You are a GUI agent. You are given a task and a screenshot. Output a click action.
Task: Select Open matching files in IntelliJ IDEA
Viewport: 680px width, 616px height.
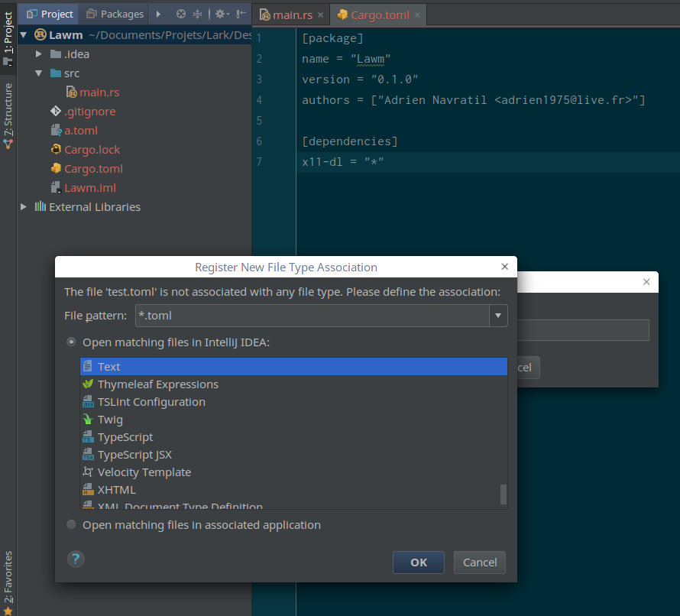point(72,342)
